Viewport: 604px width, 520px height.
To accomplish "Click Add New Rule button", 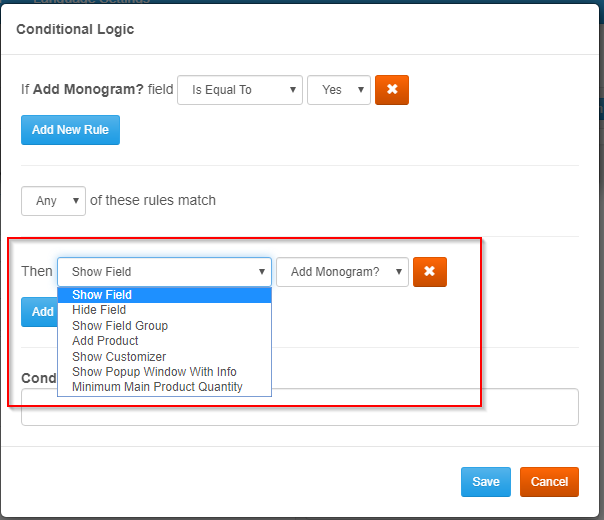I will [x=70, y=130].
